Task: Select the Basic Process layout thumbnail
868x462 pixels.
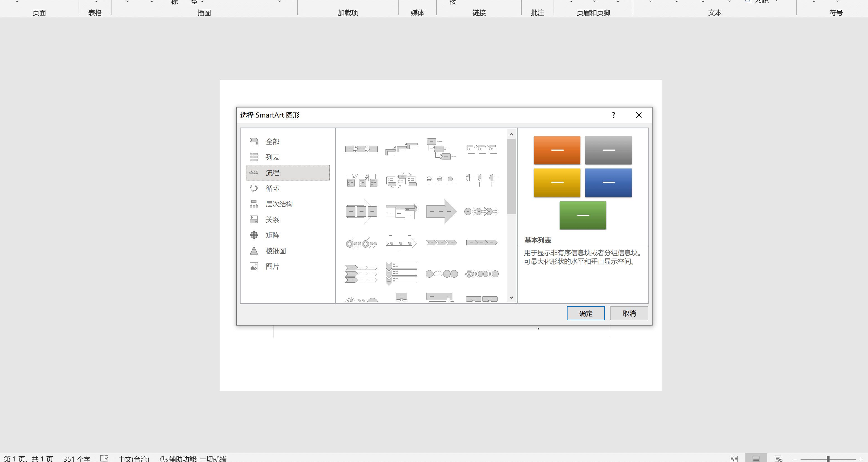Action: [x=361, y=149]
